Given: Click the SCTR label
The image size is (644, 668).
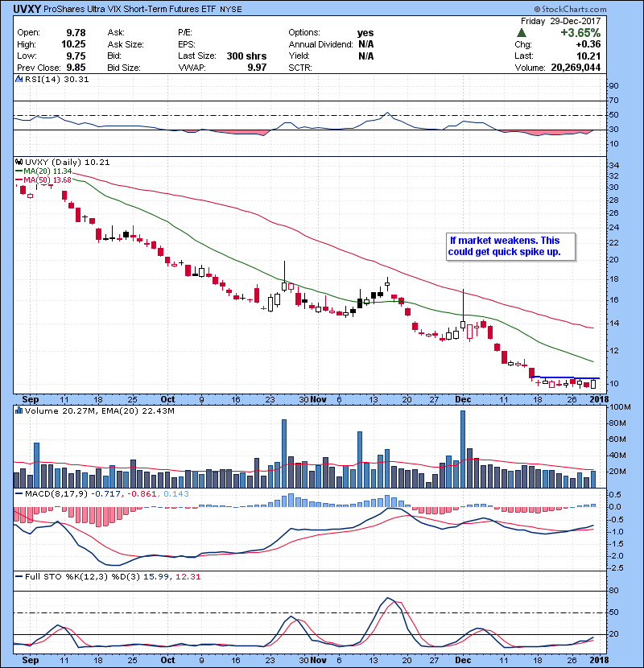Looking at the screenshot, I should (300, 68).
